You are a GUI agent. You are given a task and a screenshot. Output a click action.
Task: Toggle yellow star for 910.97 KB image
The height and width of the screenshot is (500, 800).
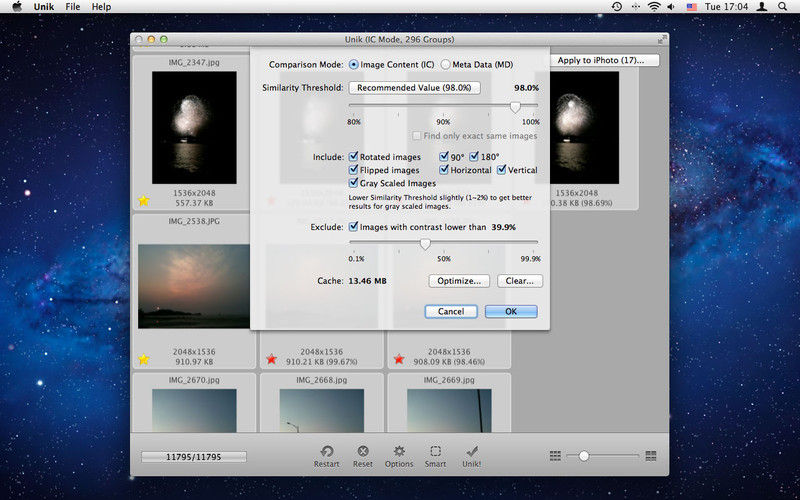(144, 360)
